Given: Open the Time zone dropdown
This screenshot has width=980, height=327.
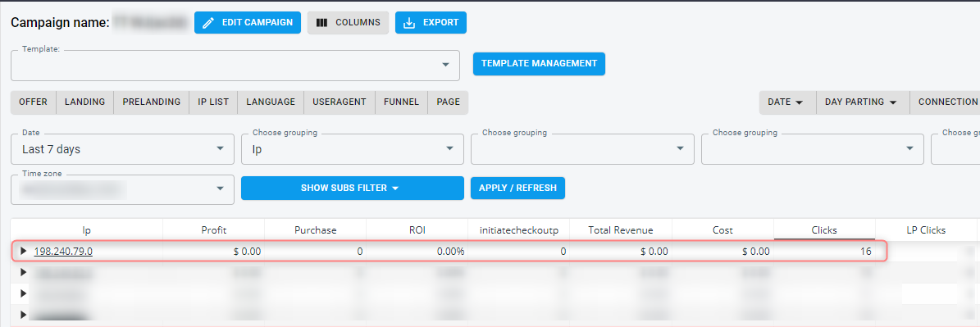Looking at the screenshot, I should tap(122, 189).
